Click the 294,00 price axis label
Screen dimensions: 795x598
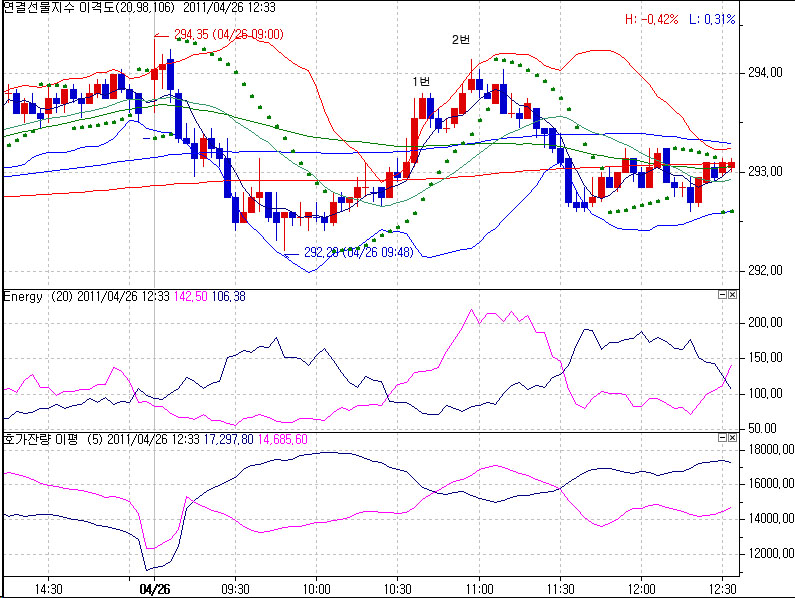tap(766, 73)
